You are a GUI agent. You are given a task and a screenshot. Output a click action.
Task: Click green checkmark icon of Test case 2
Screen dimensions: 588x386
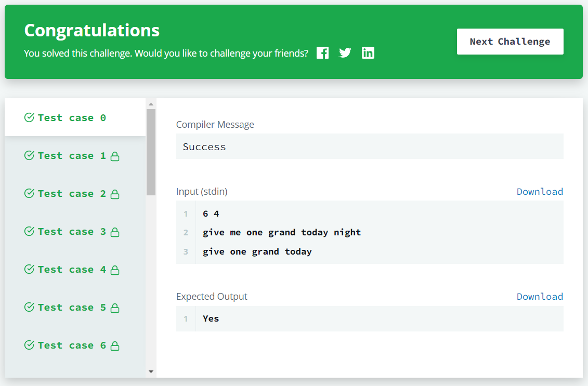(x=29, y=193)
